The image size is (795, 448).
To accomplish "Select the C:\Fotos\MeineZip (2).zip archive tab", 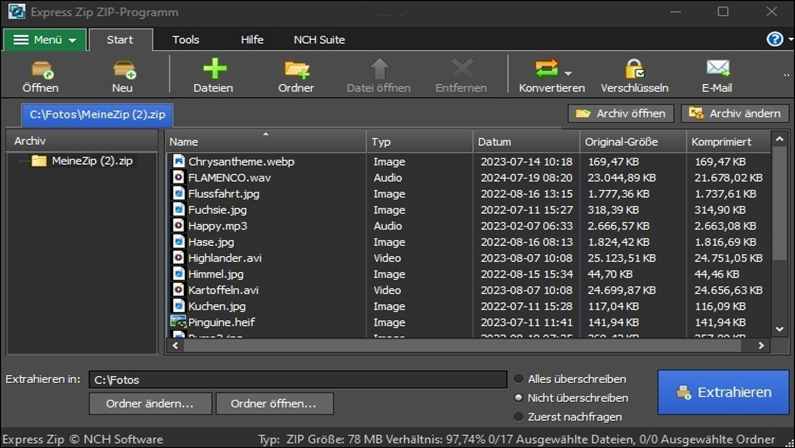I will pyautogui.click(x=97, y=115).
